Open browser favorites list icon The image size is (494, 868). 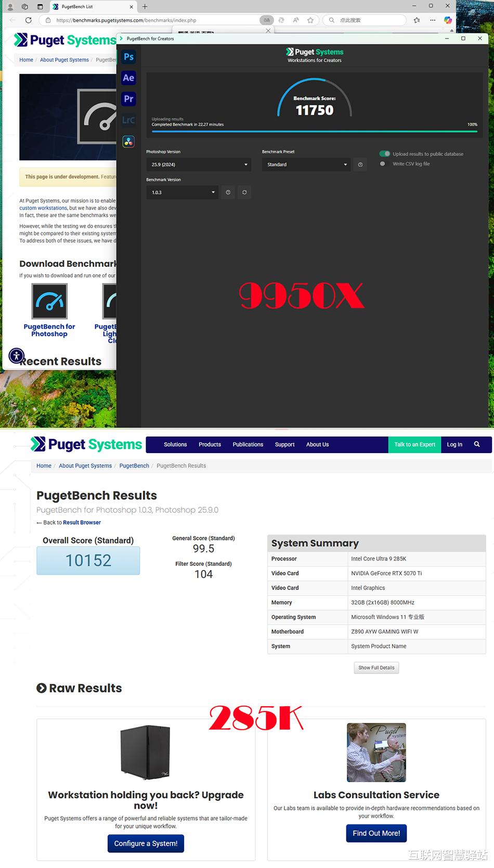pos(417,20)
